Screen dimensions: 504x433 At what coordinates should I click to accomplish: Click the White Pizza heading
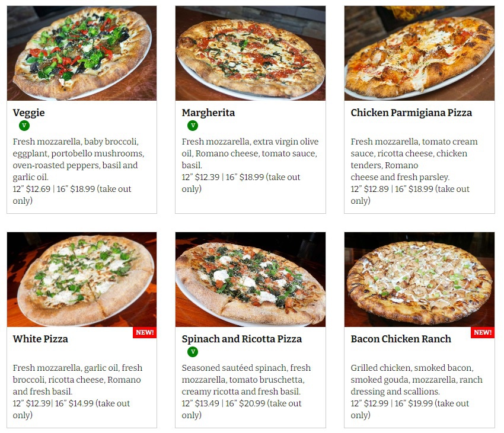tap(40, 339)
